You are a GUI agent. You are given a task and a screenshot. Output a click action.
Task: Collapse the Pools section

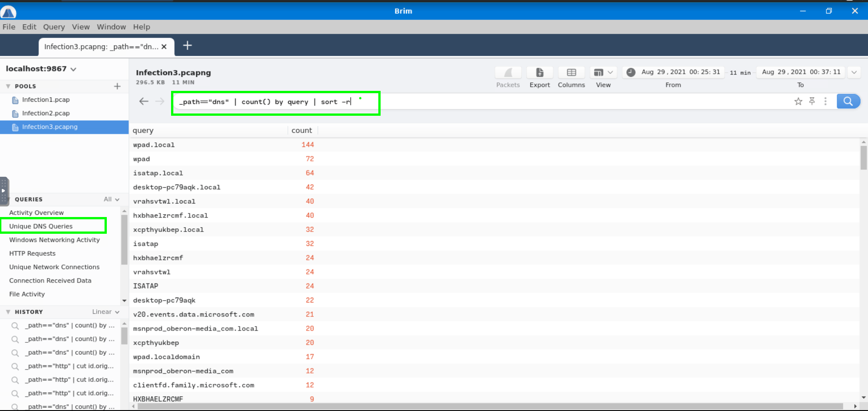pos(8,86)
